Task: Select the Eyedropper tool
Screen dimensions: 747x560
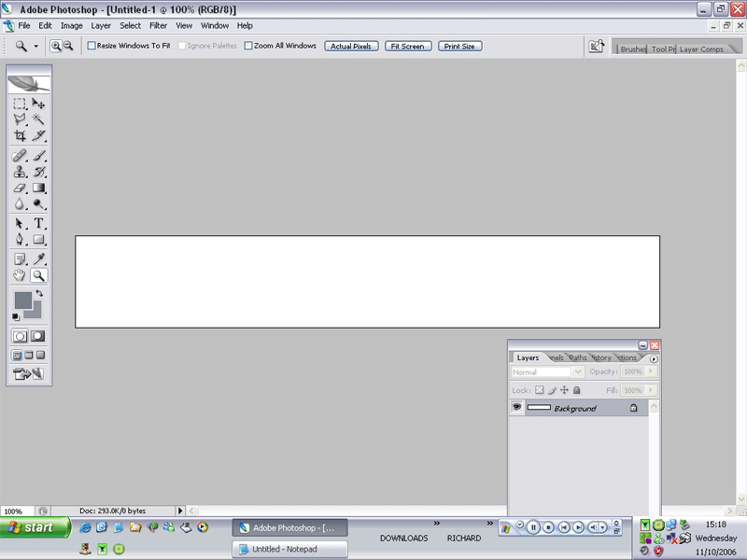Action: click(38, 259)
